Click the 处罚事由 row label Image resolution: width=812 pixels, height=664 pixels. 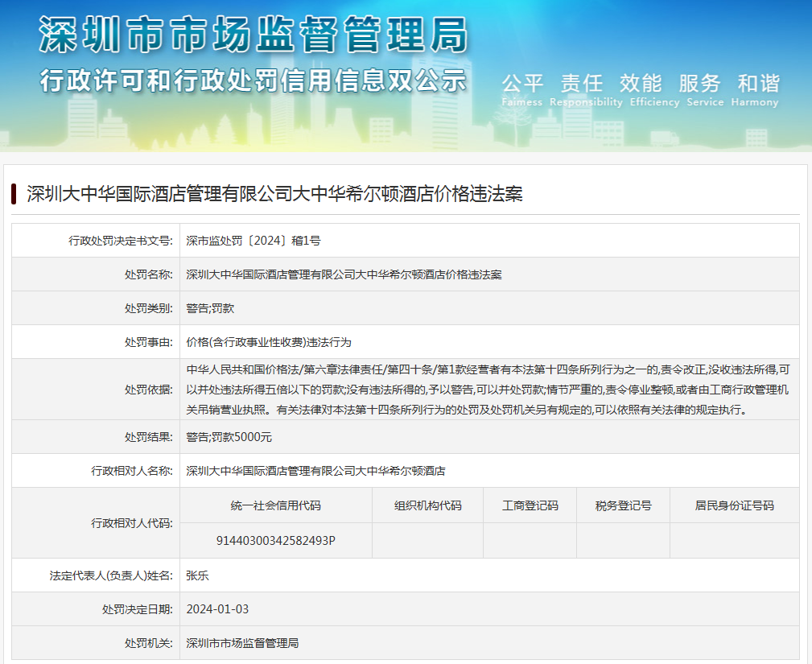pos(149,342)
